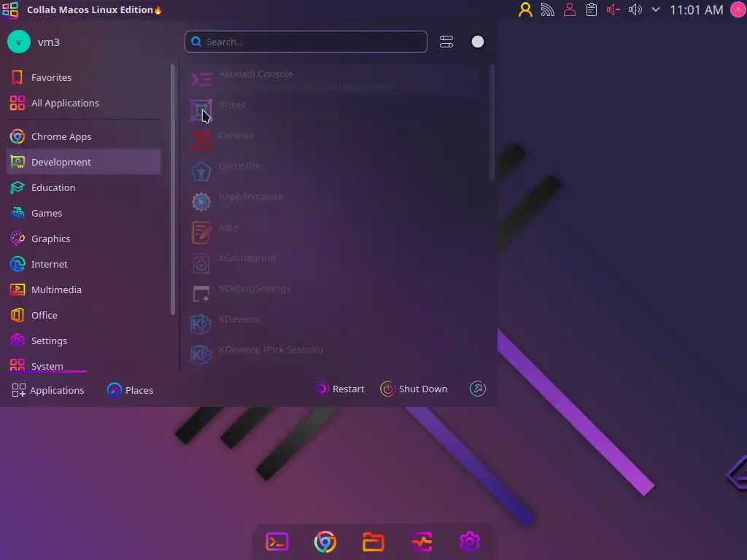Open the Akonadi Console app
This screenshot has width=747, height=560.
click(334, 79)
